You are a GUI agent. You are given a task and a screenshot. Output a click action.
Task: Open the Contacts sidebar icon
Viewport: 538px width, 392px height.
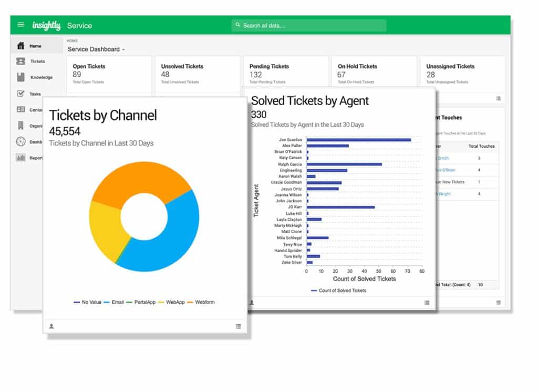click(21, 109)
